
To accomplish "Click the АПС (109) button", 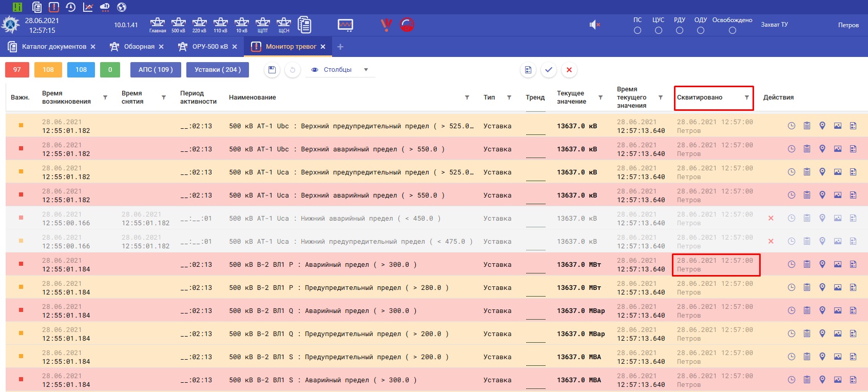I will click(156, 70).
